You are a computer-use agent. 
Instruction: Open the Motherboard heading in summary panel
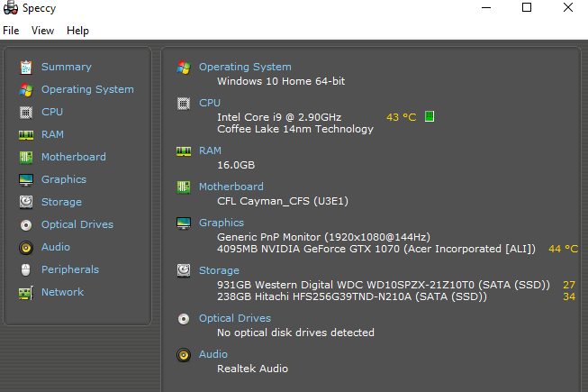coord(231,187)
